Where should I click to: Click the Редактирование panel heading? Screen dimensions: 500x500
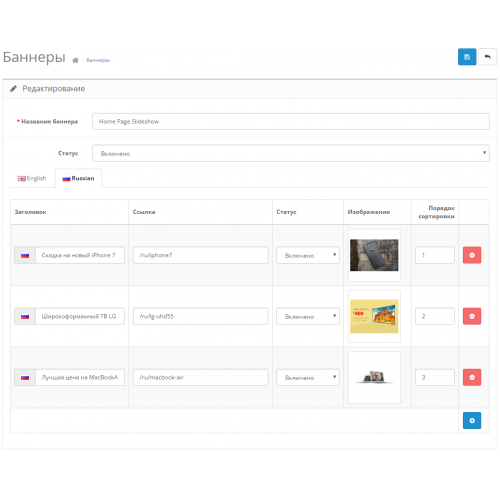click(54, 89)
